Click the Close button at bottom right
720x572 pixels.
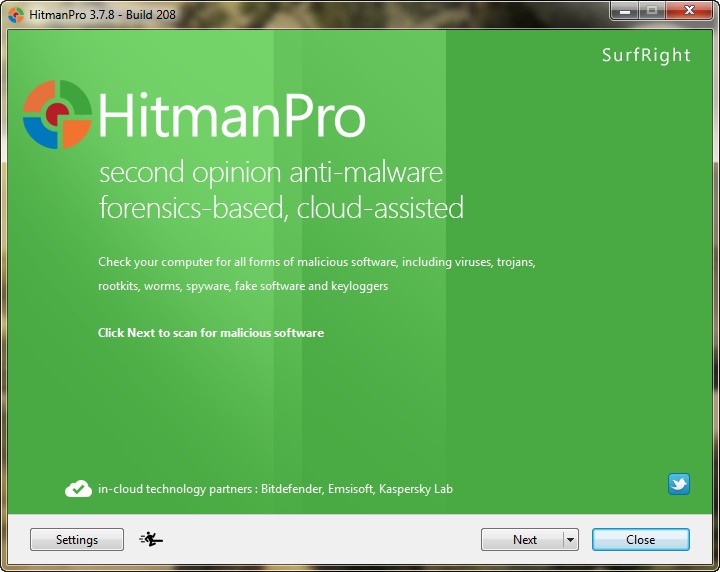tap(641, 539)
